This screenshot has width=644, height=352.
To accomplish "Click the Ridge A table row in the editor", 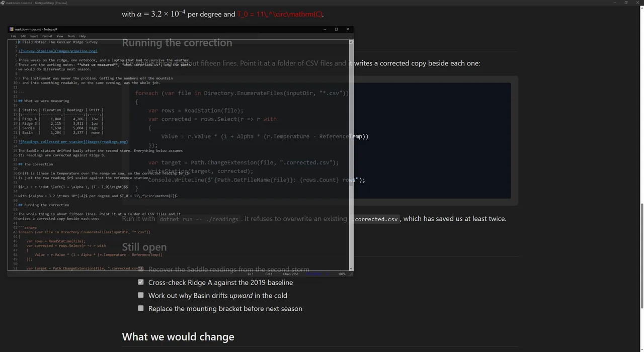I will [61, 119].
